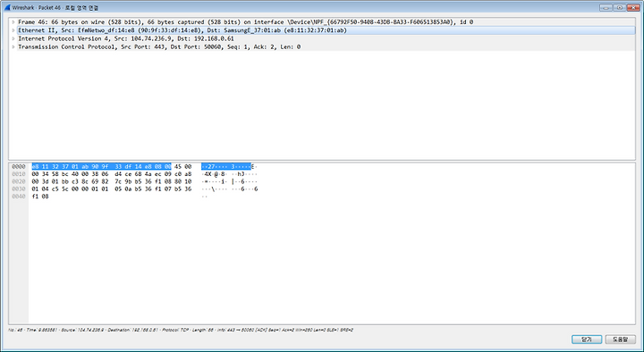The image size is (644, 352).
Task: Click hex offset 0000 in byte pane
Action: 19,166
